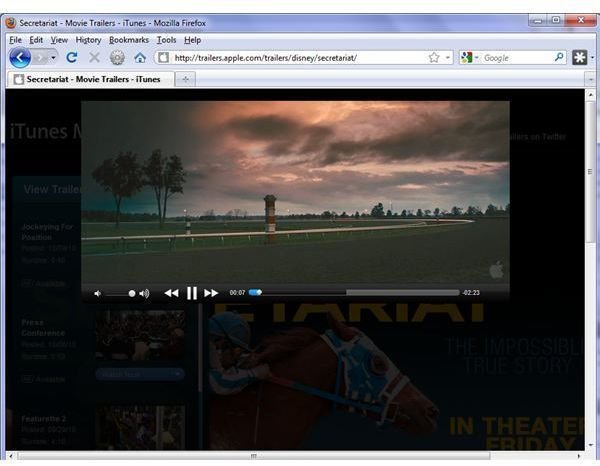Click the buffered region of the timeline
600x466 pixels.
[304, 292]
